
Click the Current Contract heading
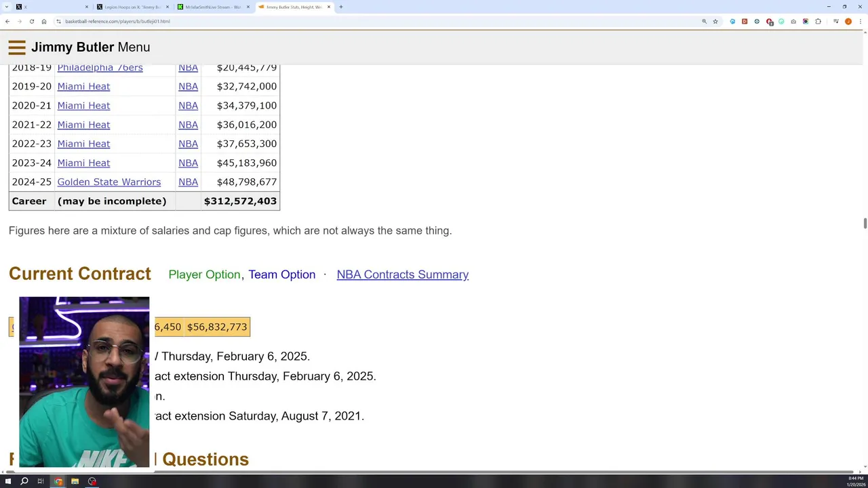(80, 274)
